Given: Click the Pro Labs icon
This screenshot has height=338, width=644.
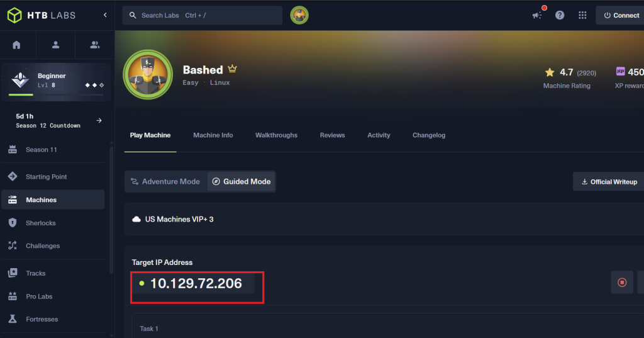Looking at the screenshot, I should click(13, 296).
